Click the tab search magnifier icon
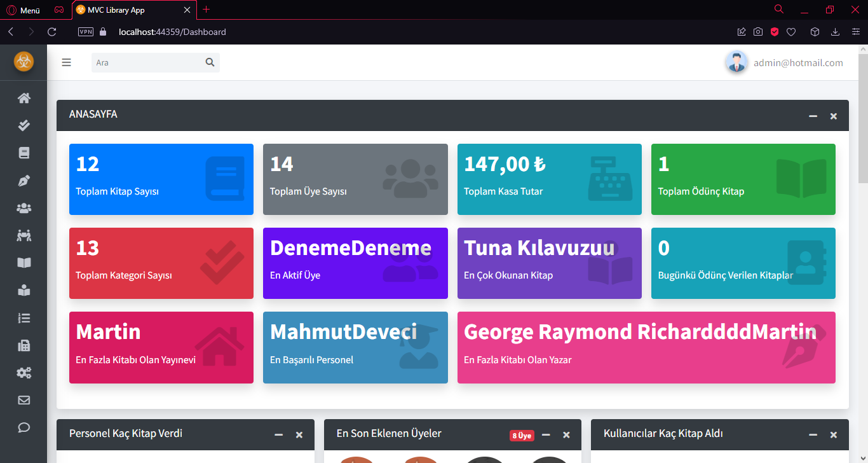 pos(779,9)
